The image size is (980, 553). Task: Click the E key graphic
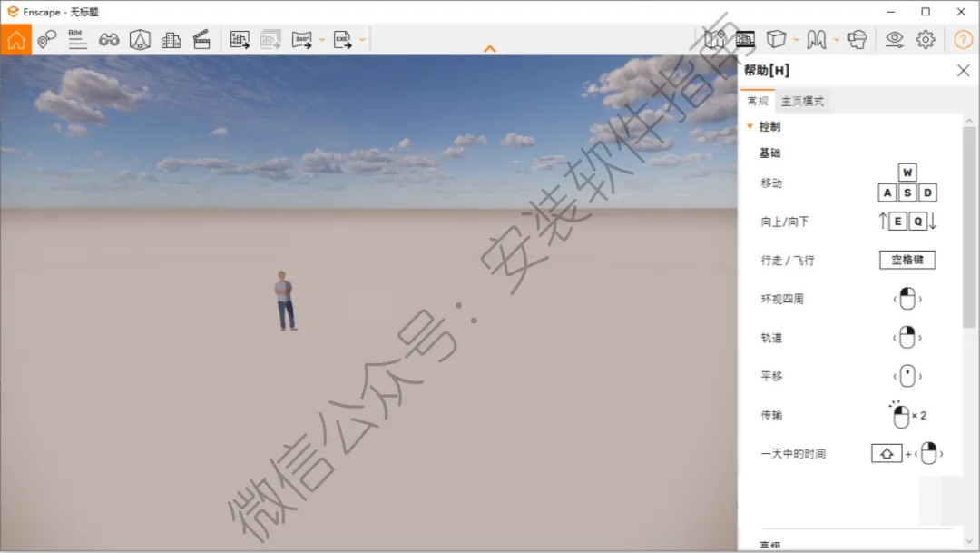(898, 222)
